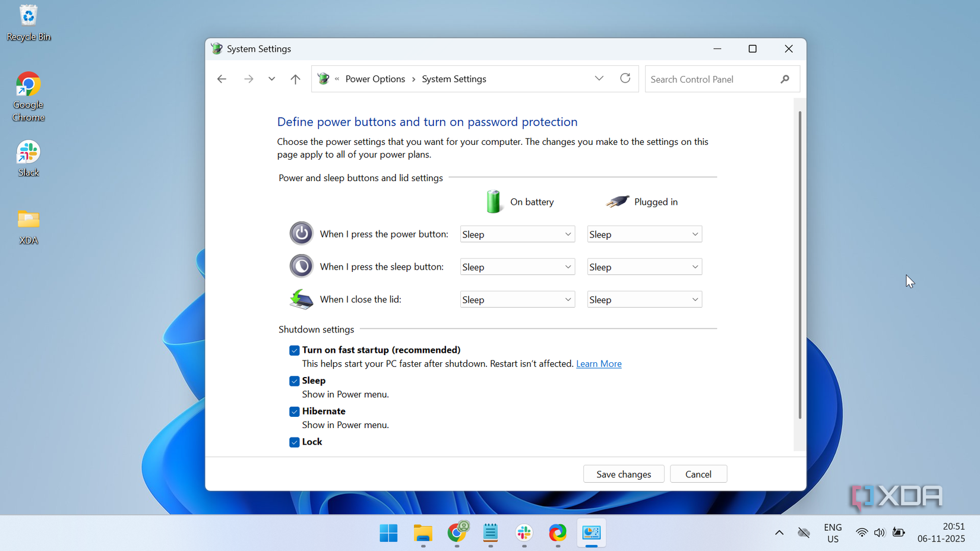
Task: Click the forward navigation arrow
Action: click(x=248, y=78)
